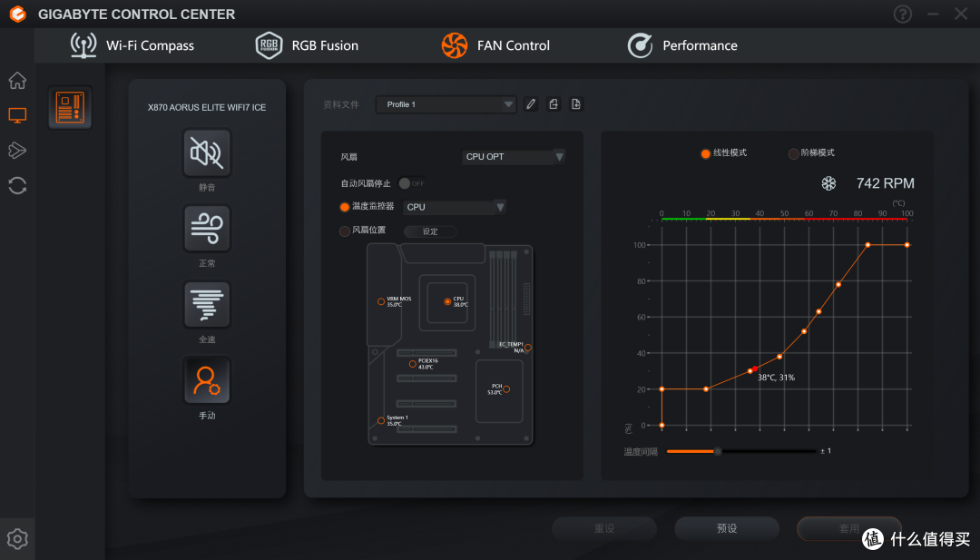Click the 设定 settings button

(x=430, y=231)
